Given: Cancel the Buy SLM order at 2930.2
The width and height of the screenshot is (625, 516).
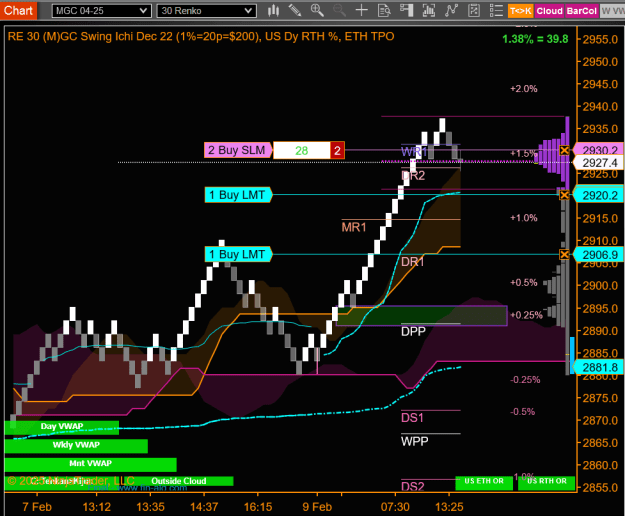Looking at the screenshot, I should 564,151.
